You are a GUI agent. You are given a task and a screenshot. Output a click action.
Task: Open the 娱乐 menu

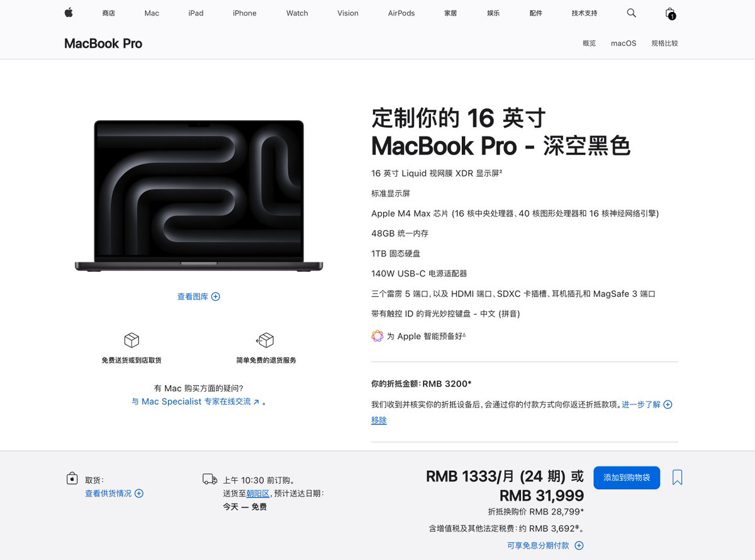(493, 13)
